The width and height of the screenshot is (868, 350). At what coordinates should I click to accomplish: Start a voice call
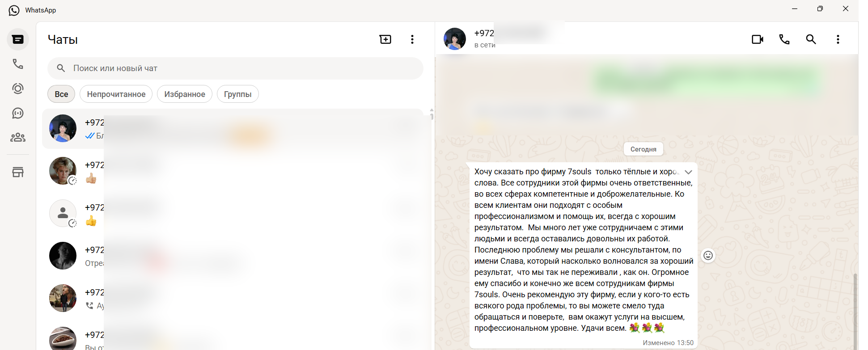point(784,39)
